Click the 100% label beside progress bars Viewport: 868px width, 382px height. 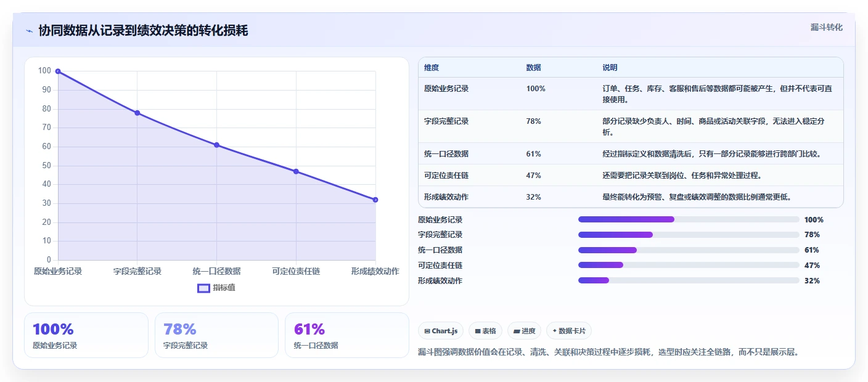814,220
